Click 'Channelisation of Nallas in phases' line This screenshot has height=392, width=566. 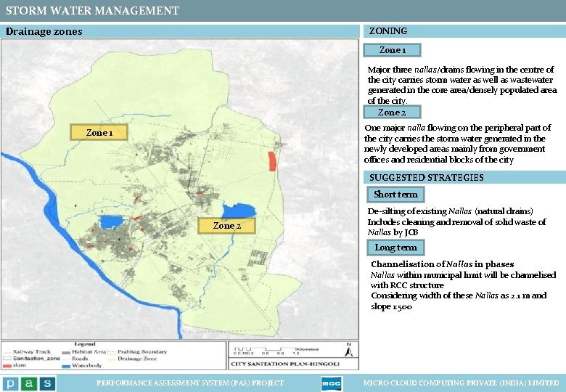pyautogui.click(x=443, y=264)
